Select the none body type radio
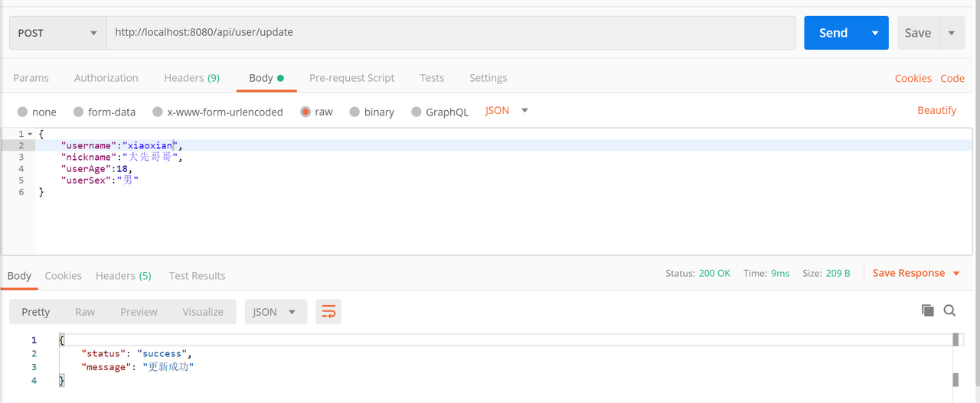 (x=22, y=112)
